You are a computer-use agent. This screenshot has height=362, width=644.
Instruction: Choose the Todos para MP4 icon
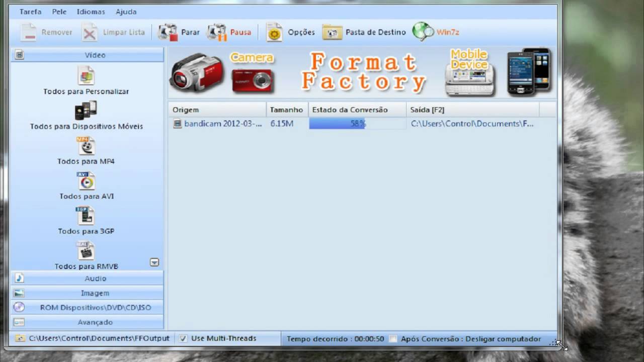[86, 146]
